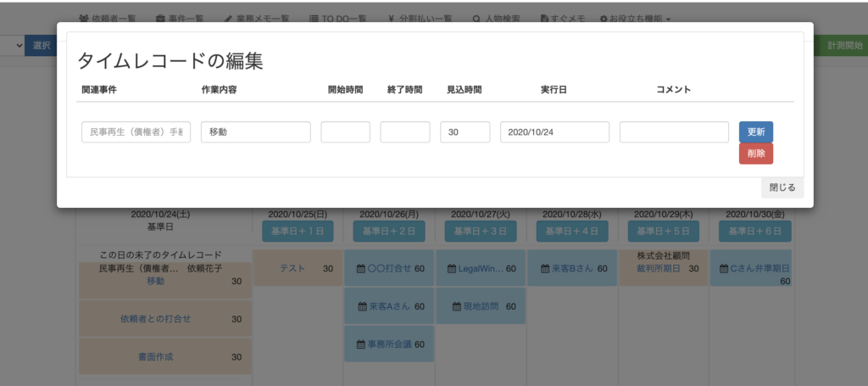
Task: Click the calendar icon beside 事務所会議
Action: [x=361, y=344]
